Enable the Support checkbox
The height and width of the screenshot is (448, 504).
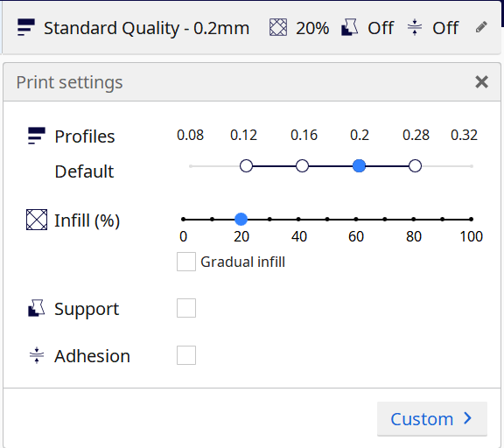[186, 308]
